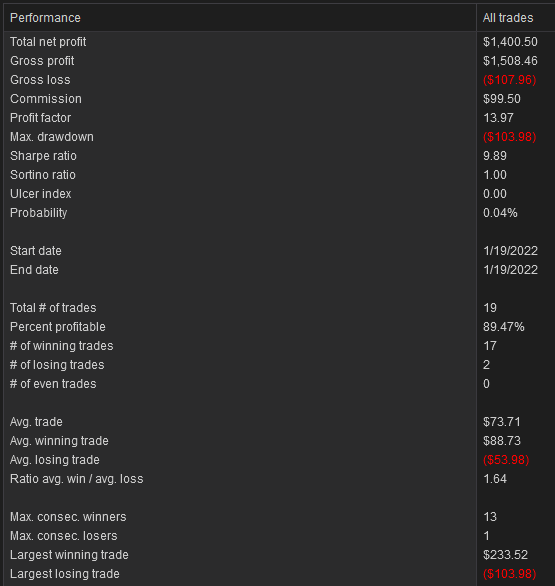Screen dimensions: 555x586
Task: Click the Profit factor value 13.97
Action: (x=498, y=118)
